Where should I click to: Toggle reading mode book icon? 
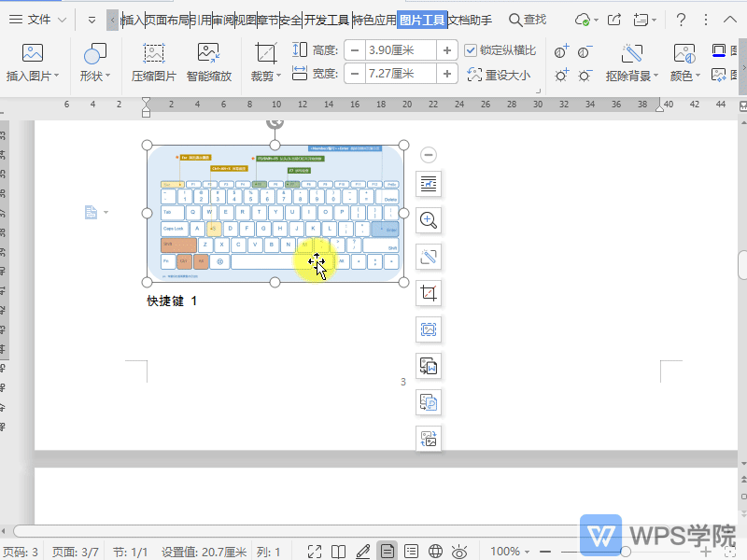point(339,552)
